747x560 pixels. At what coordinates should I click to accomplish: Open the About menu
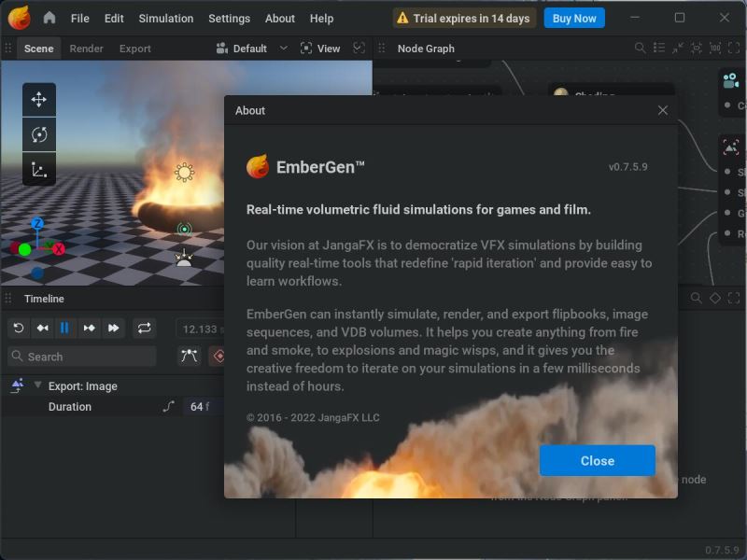coord(279,19)
